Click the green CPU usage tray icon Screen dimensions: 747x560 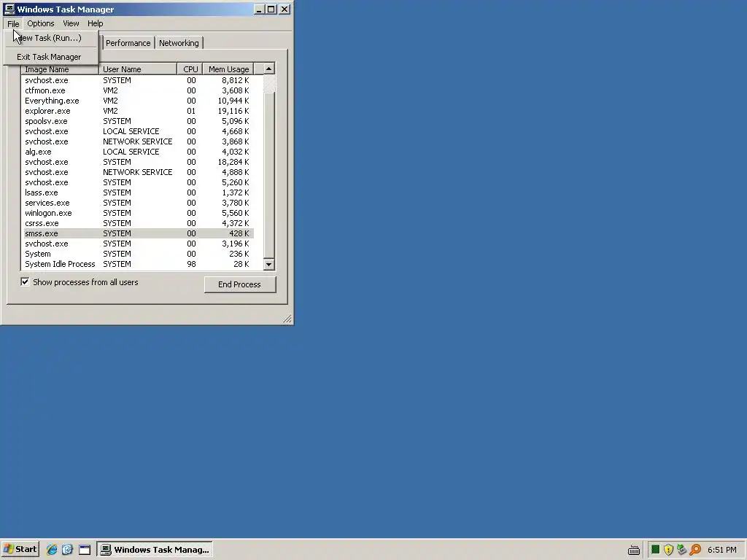coord(656,550)
